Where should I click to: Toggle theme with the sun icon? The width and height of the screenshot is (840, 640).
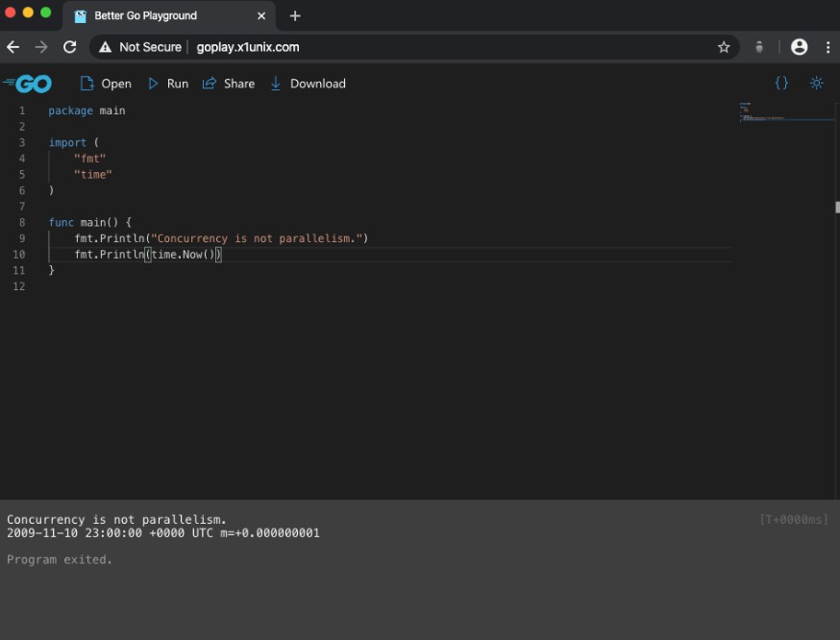pyautogui.click(x=816, y=83)
